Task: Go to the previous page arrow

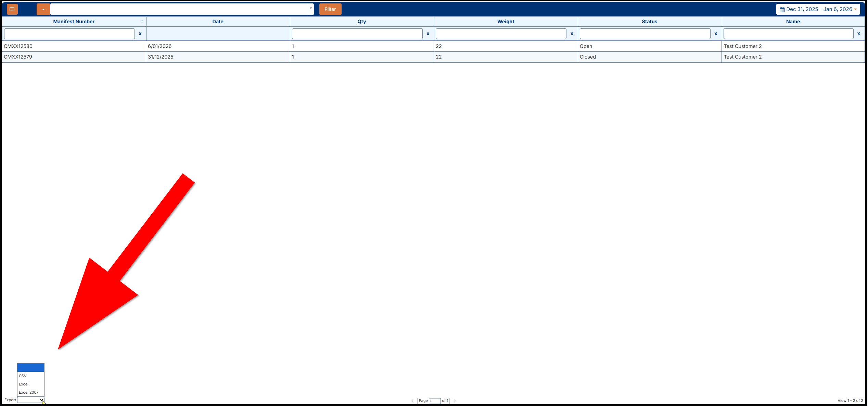Action: pyautogui.click(x=412, y=401)
